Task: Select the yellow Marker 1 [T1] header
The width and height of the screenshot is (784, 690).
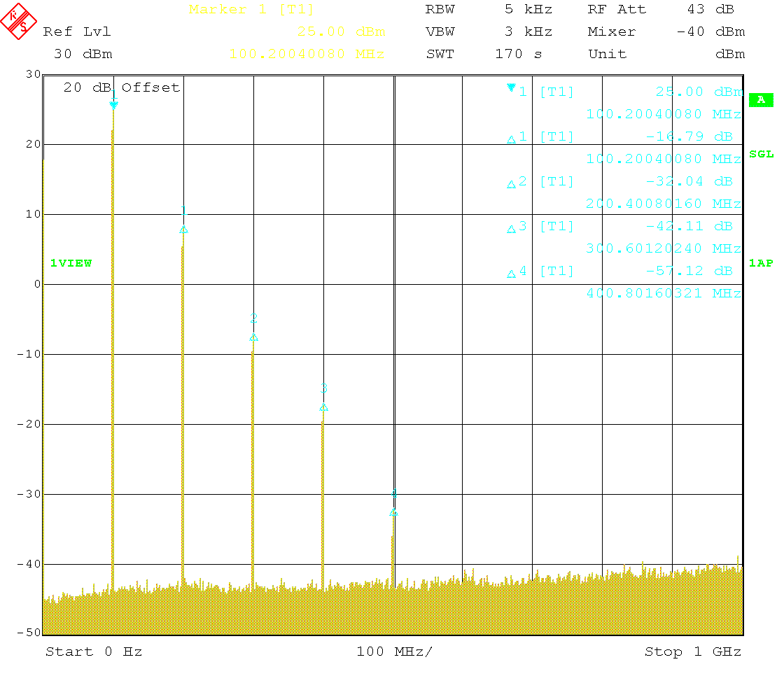Action: pyautogui.click(x=251, y=10)
